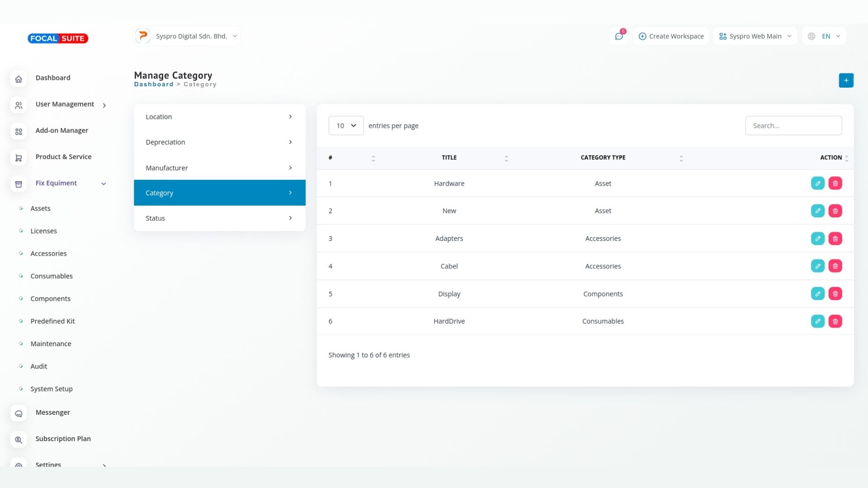
Task: Sort table by Title column
Action: [x=506, y=158]
